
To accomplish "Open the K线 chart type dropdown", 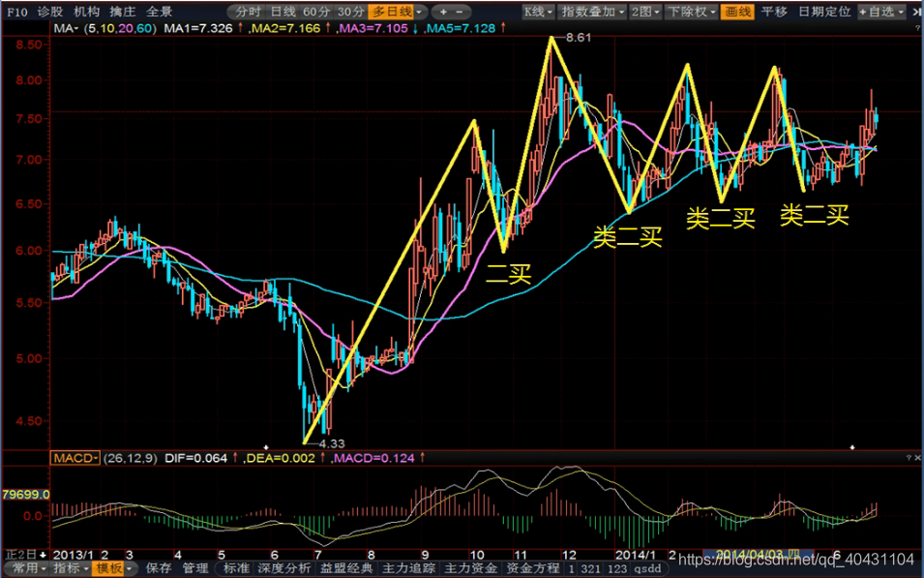I will [539, 12].
